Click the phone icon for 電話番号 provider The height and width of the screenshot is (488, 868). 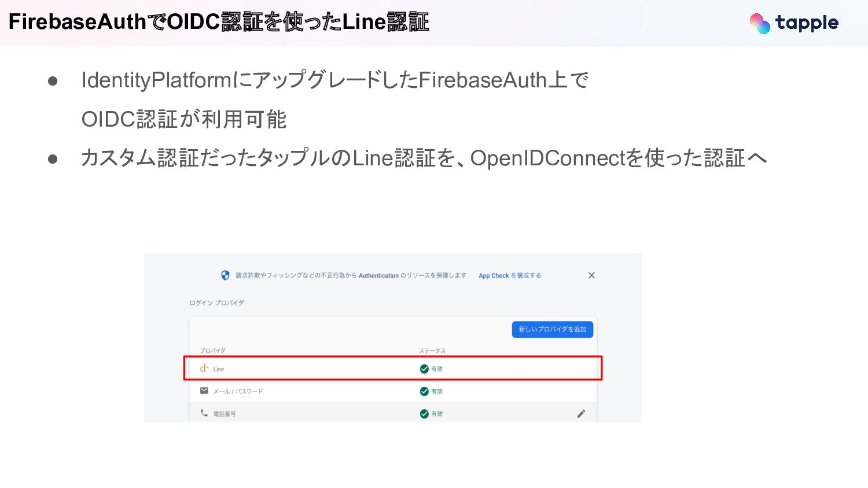coord(204,413)
